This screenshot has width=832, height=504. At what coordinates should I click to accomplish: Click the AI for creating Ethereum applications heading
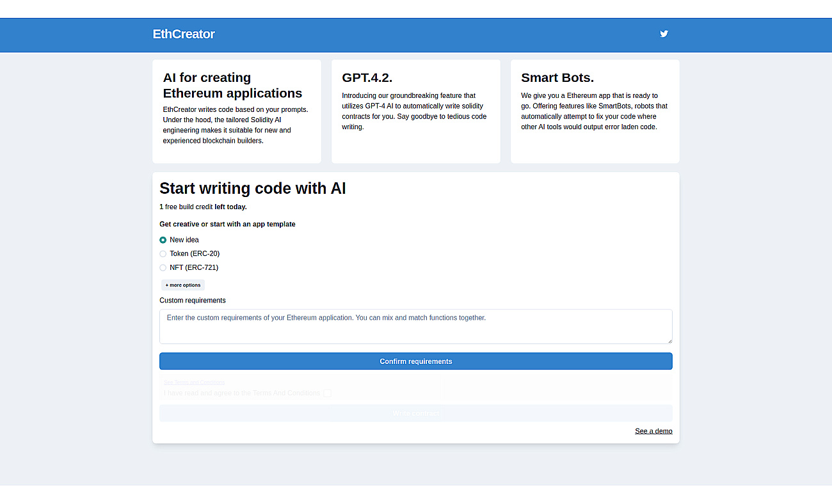click(232, 86)
